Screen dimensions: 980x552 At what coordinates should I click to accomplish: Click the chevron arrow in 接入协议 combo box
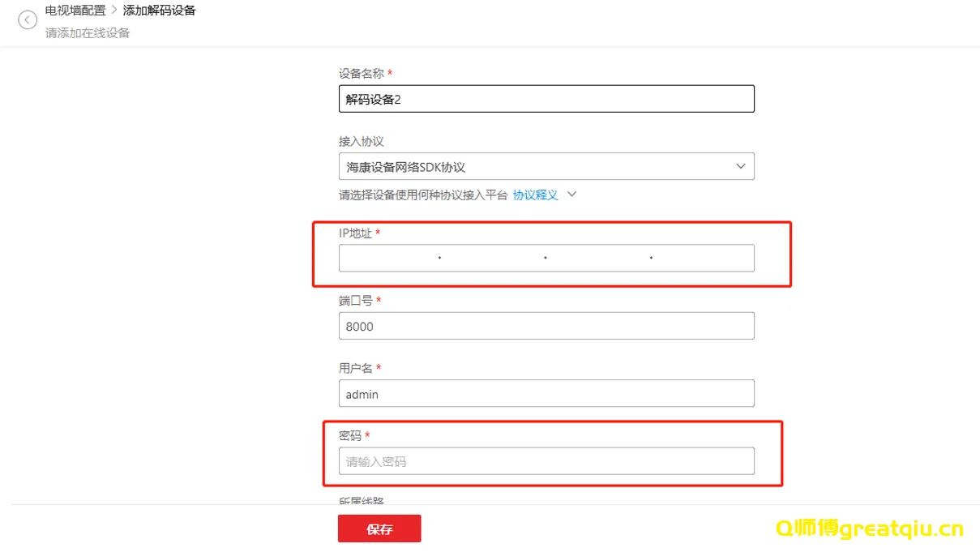coord(740,166)
